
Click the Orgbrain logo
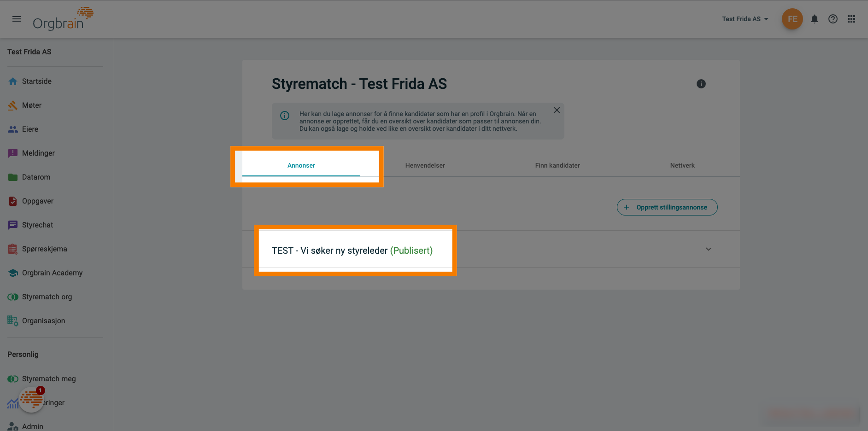[x=63, y=19]
